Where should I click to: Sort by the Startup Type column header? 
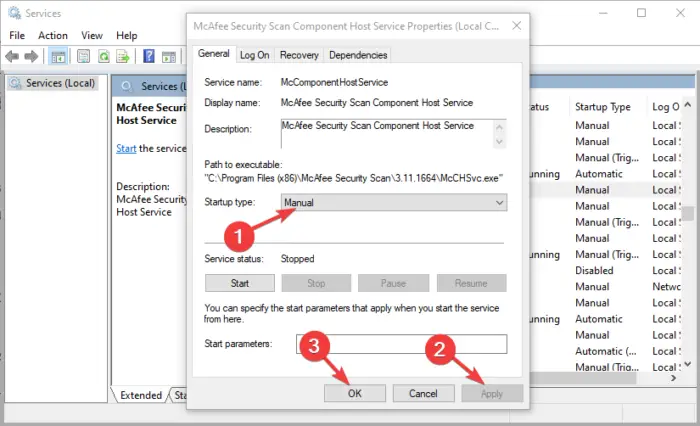click(x=603, y=107)
